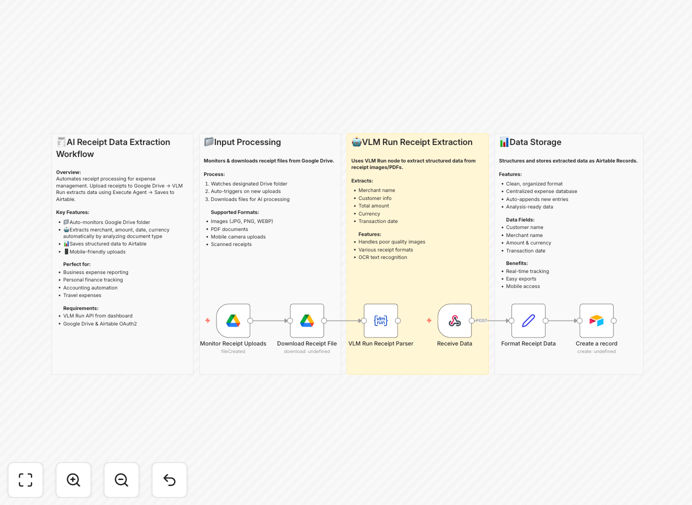Click the output connector of Format Receipt Data

(x=545, y=321)
